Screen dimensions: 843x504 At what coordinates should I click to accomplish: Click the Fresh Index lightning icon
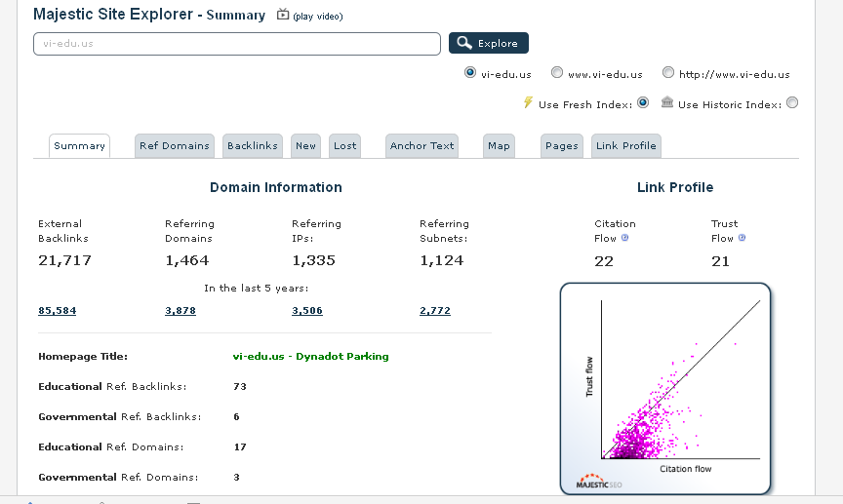(x=529, y=102)
